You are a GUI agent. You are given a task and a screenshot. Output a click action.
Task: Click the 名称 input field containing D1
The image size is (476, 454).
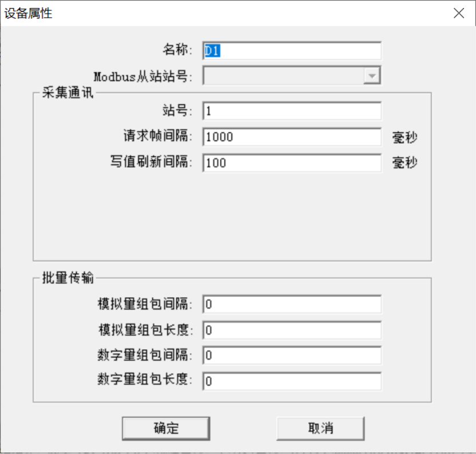pos(292,51)
